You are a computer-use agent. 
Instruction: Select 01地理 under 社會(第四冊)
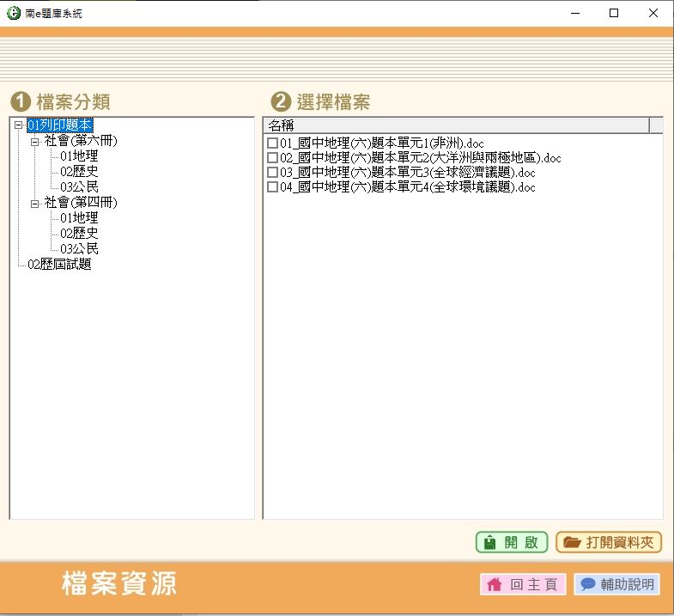[x=79, y=218]
